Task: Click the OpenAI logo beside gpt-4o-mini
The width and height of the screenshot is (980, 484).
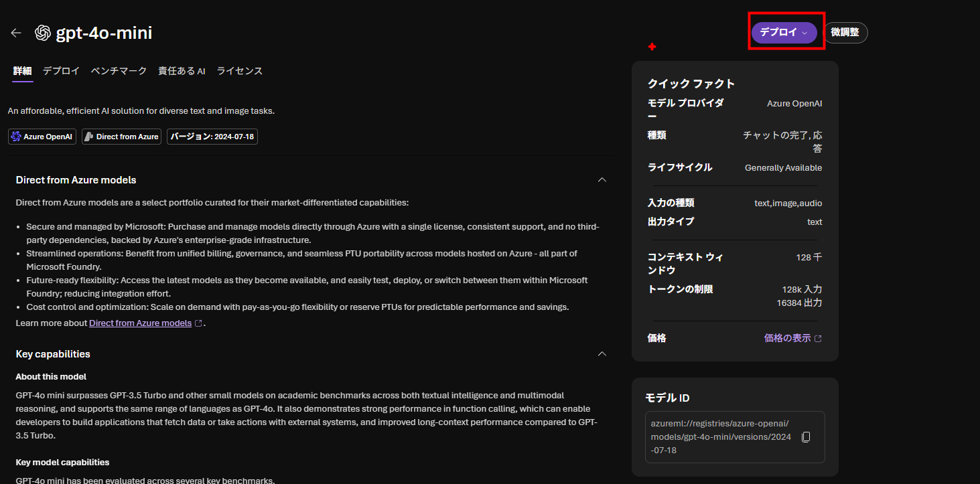Action: [x=43, y=33]
